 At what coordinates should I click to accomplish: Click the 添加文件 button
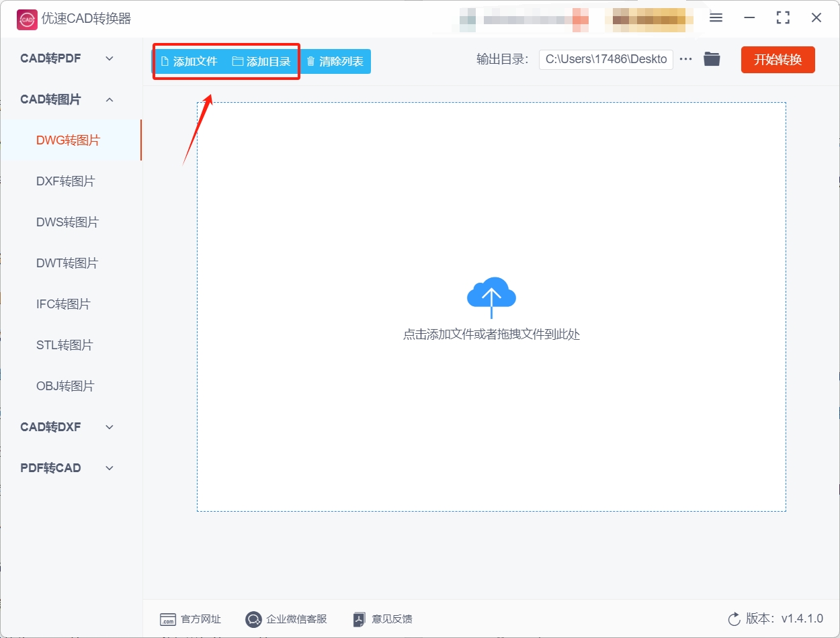(x=189, y=62)
